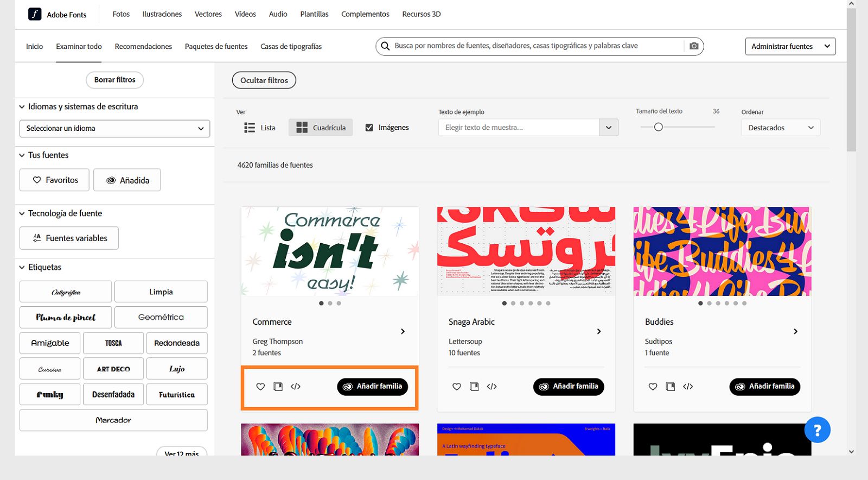The image size is (868, 480).
Task: Select the Examinar todo tab
Action: click(x=79, y=46)
